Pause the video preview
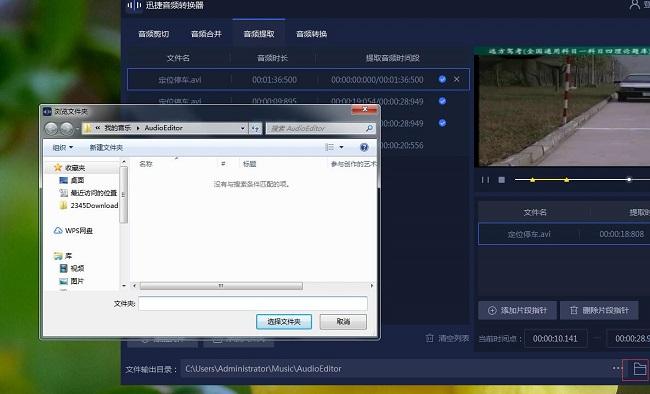The image size is (650, 394). click(485, 180)
